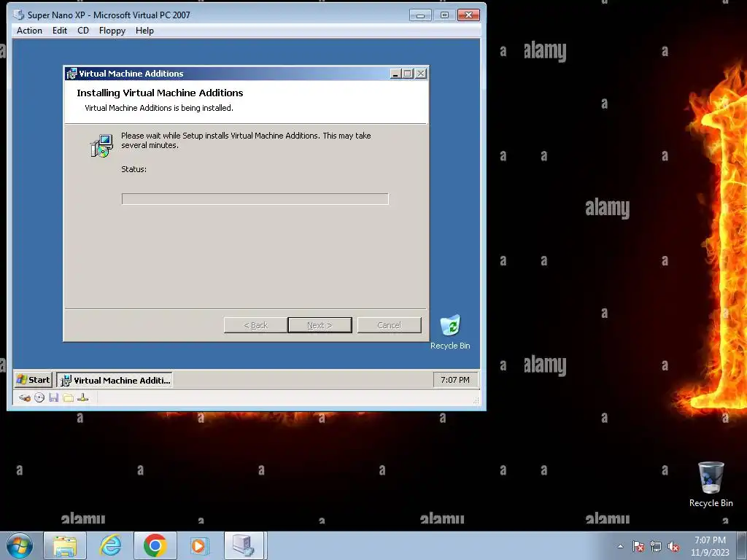
Task: Launch Internet Explorer from the taskbar
Action: coord(110,545)
